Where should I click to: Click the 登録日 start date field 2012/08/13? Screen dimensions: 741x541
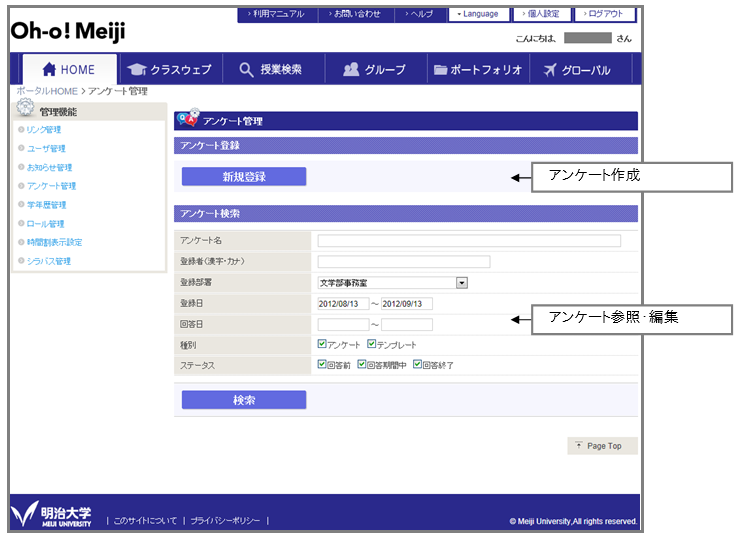point(343,303)
